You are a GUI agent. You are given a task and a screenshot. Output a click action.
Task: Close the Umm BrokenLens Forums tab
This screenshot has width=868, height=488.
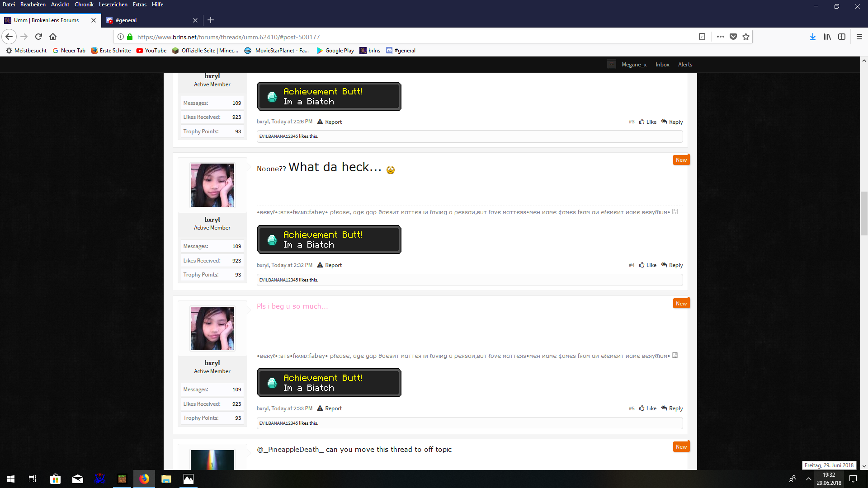pyautogui.click(x=94, y=20)
